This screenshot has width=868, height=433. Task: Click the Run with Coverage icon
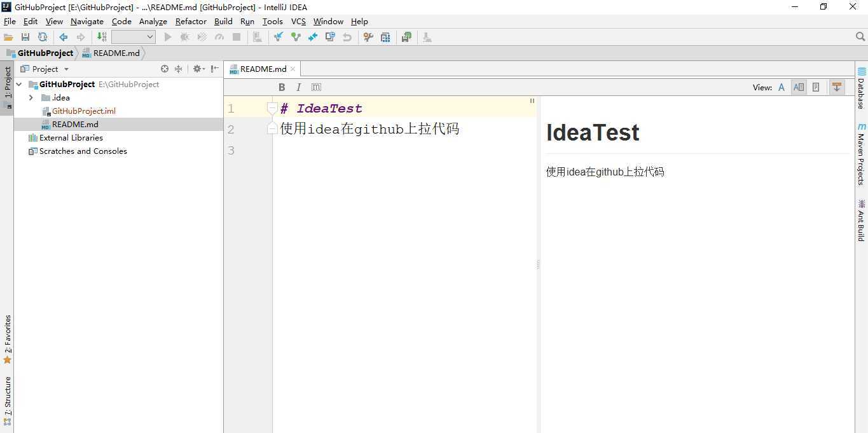202,38
